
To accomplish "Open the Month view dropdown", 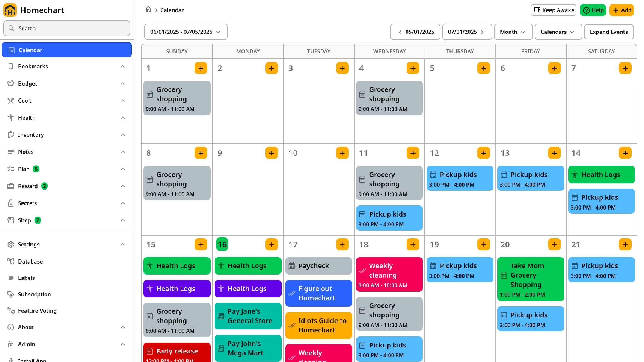I will [x=513, y=32].
